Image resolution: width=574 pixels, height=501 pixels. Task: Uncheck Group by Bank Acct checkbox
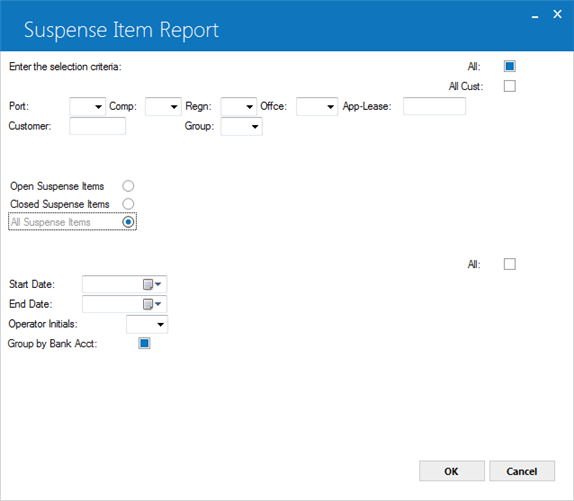tap(144, 343)
